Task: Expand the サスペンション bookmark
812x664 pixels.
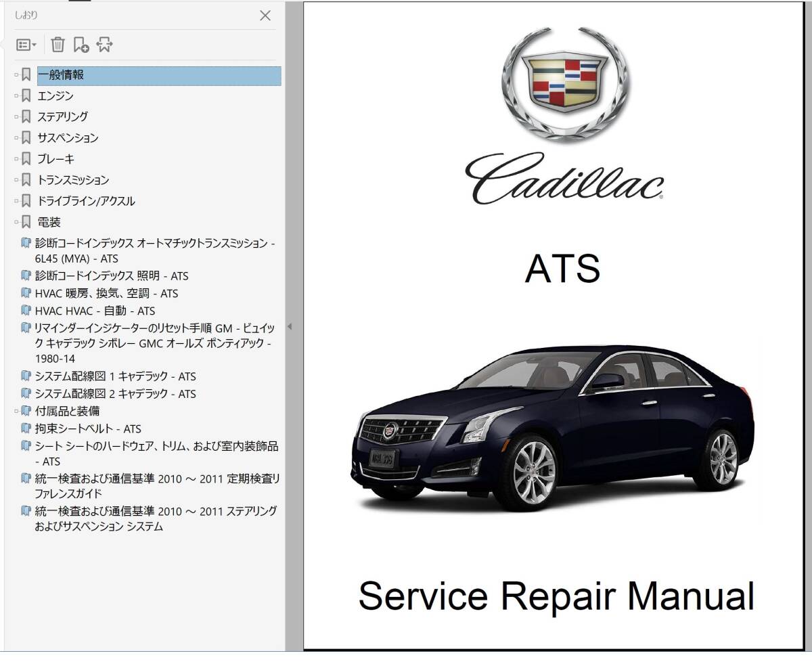Action: pyautogui.click(x=16, y=138)
